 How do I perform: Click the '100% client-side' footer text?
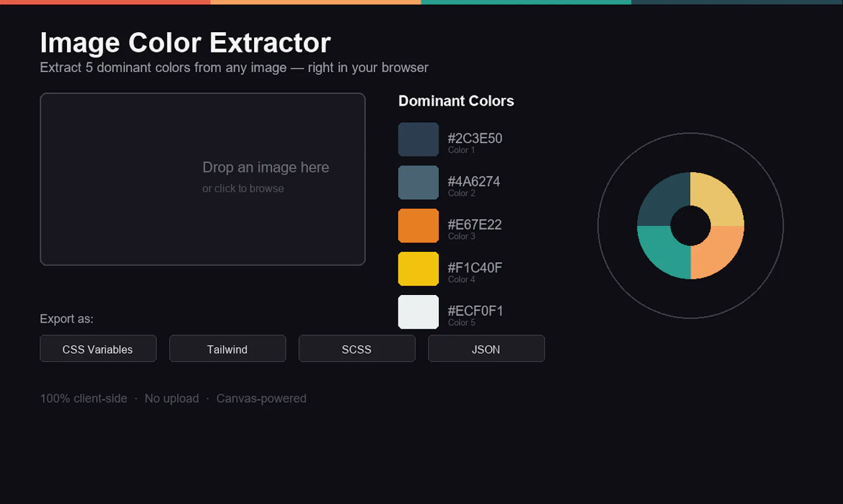84,398
